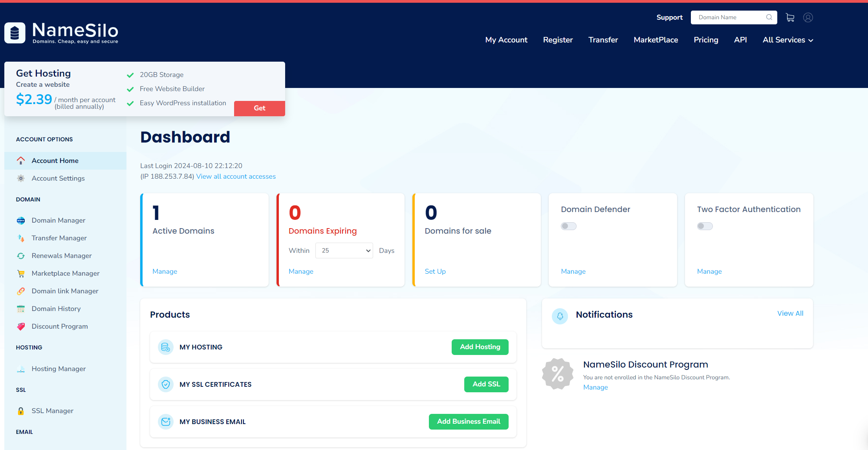Viewport: 868px width, 450px height.
Task: Open the Pricing menu item
Action: pos(706,40)
